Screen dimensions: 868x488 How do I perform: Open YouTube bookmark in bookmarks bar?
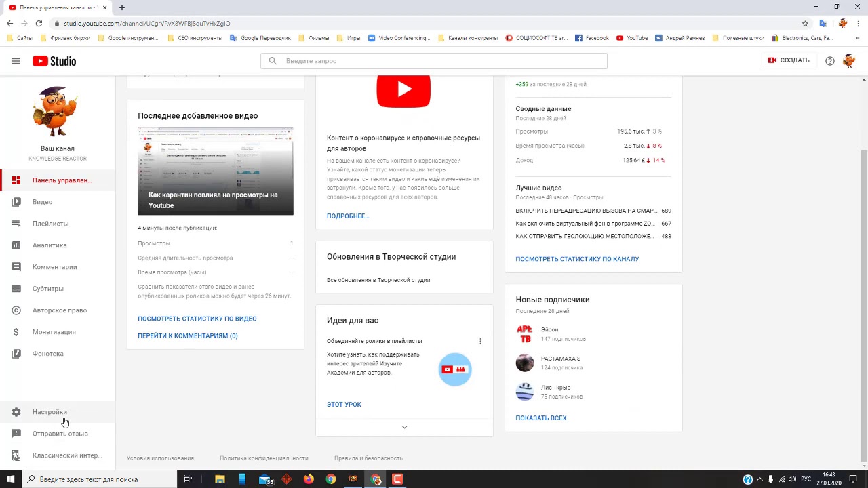pos(632,38)
